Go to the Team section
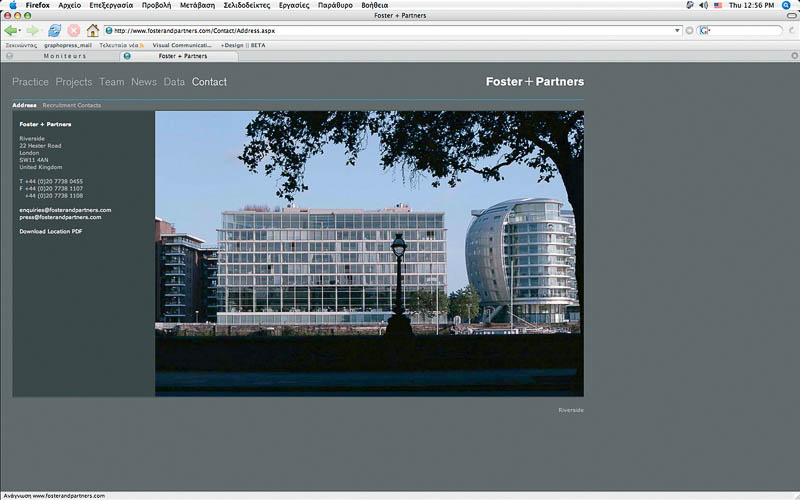 tap(112, 82)
